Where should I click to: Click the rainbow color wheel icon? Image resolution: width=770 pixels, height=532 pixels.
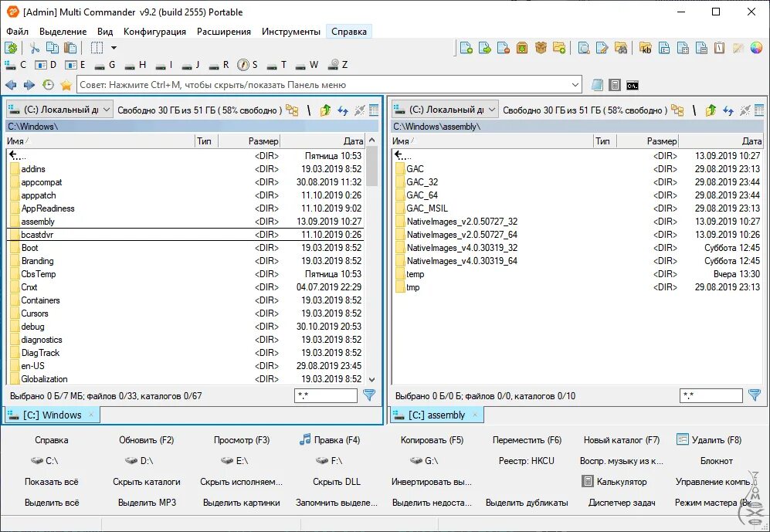click(757, 48)
